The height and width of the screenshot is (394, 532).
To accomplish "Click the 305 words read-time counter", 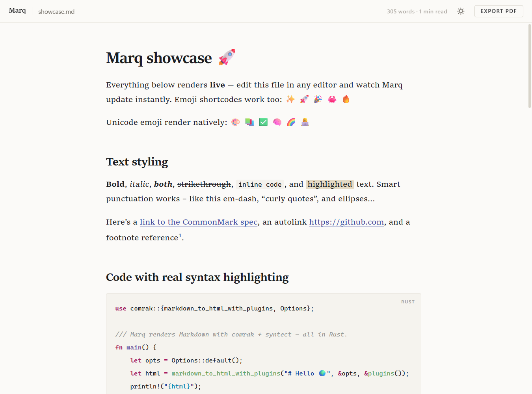I will (x=417, y=11).
